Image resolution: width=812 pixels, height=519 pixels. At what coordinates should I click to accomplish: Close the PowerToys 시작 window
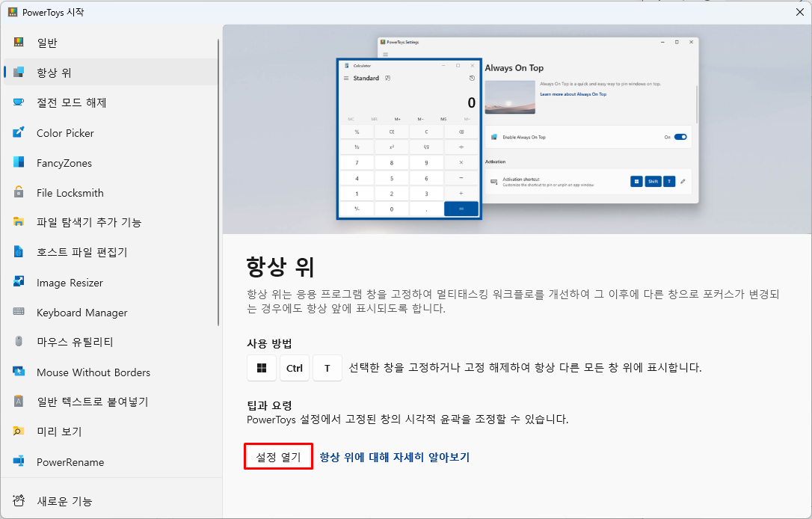tap(799, 12)
